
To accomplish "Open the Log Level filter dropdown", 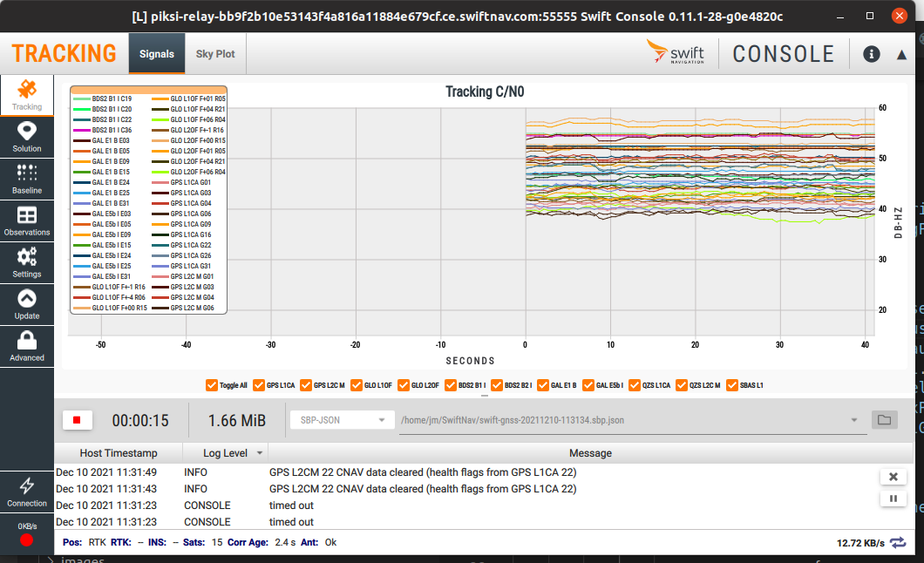I will (x=259, y=453).
